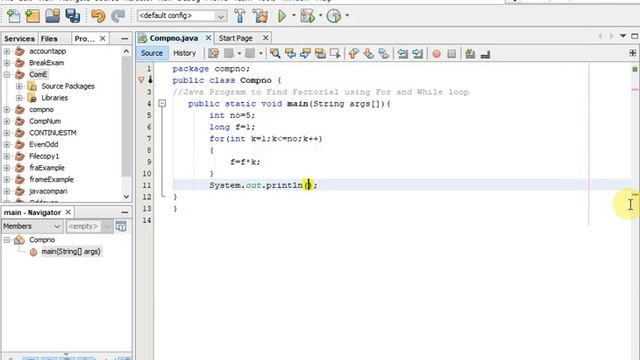
Task: Toggle Rectangular Selection mode
Action: click(x=335, y=53)
